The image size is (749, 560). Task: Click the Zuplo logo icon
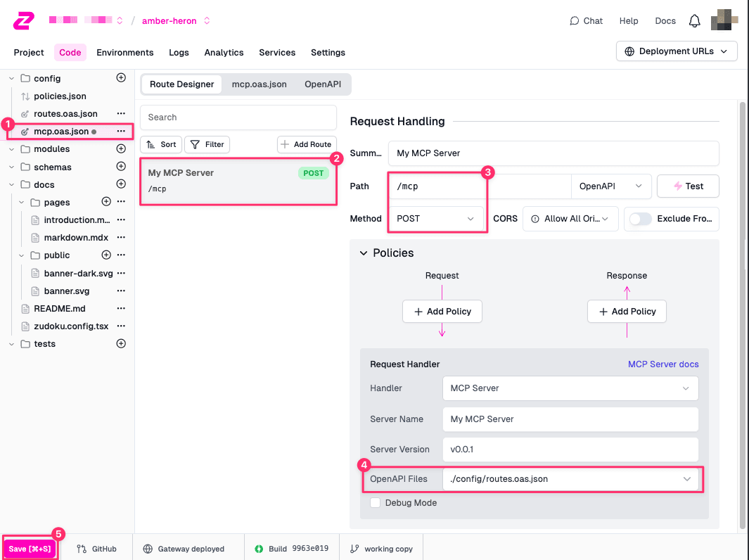pos(23,20)
